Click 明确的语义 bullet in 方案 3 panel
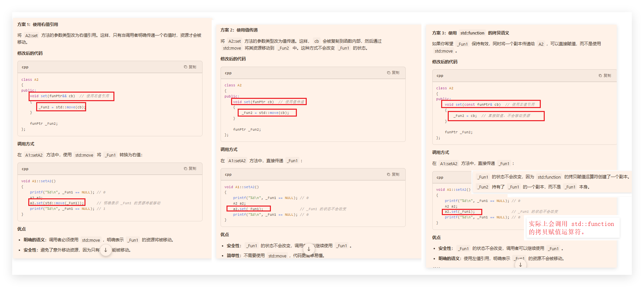 tap(501, 258)
